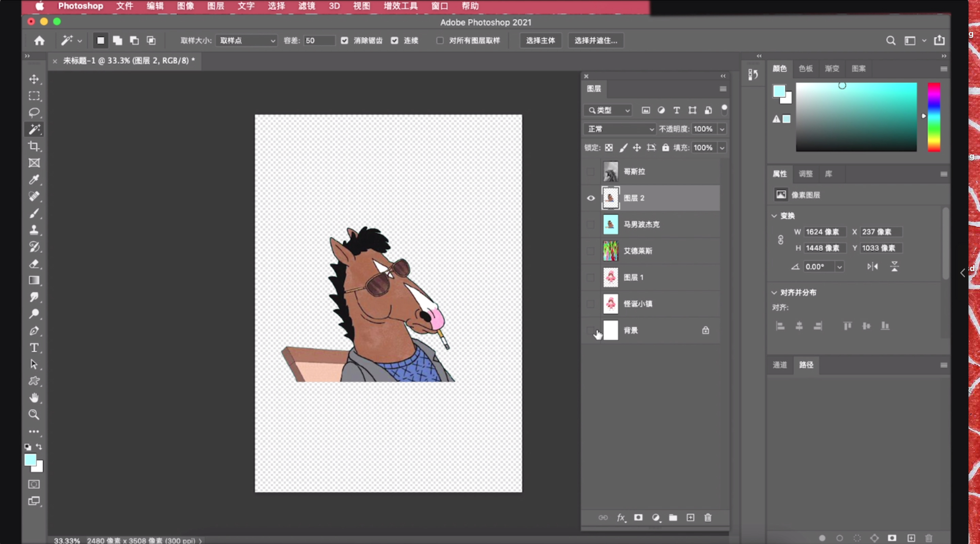Viewport: 980px width, 544px height.
Task: Open the 正常 blend mode dropdown
Action: pos(619,129)
